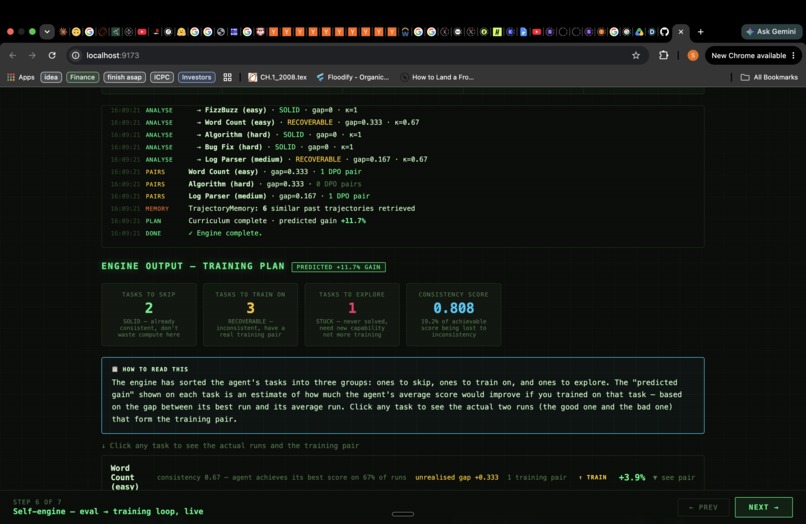This screenshot has width=806, height=524.
Task: Select the Tasks to Explore card
Action: [352, 314]
